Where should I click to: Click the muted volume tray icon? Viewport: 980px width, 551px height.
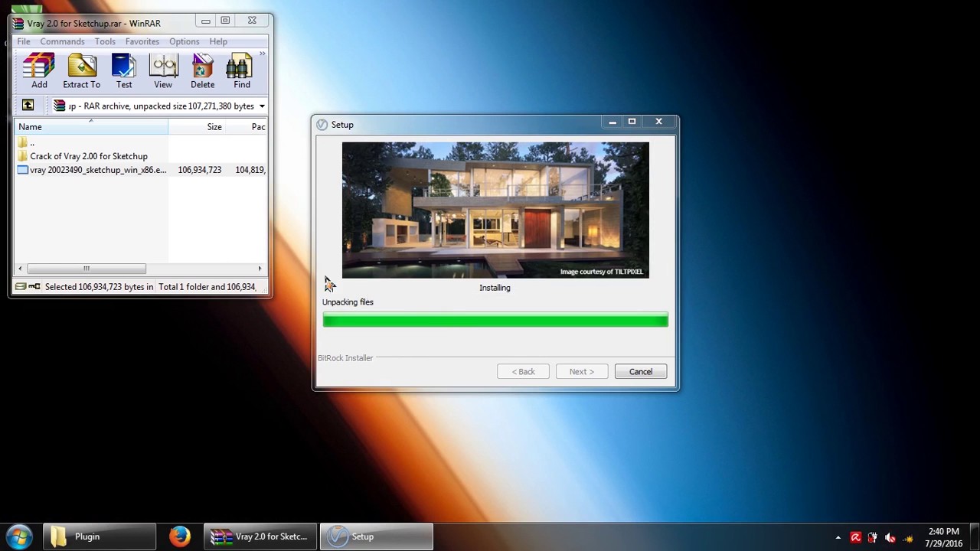tap(890, 538)
